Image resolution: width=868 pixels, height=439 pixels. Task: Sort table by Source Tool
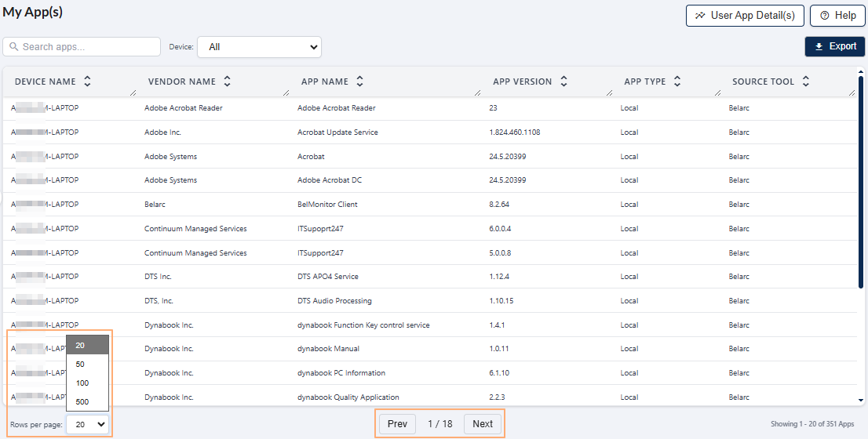(806, 82)
